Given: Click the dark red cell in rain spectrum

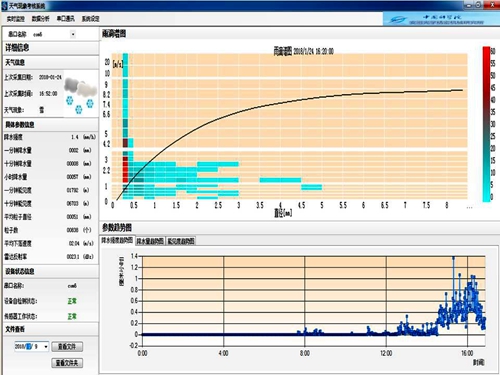Looking at the screenshot, I should pos(125,143).
